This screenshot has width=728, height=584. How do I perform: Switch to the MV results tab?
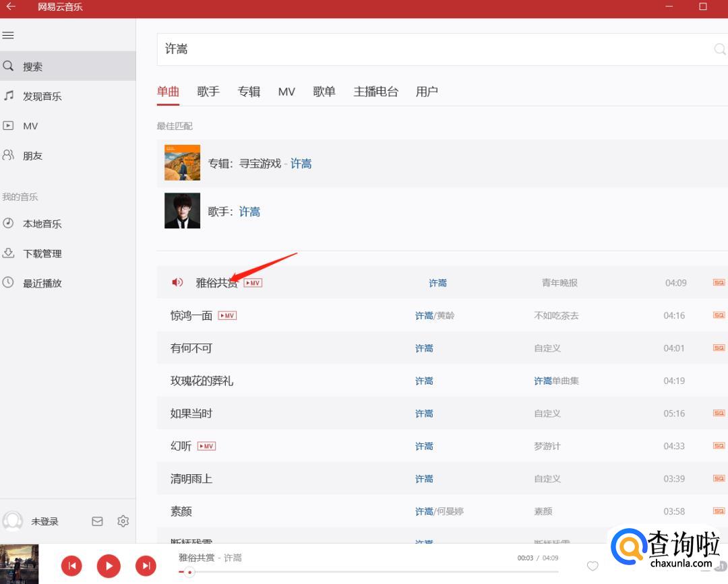click(x=286, y=92)
